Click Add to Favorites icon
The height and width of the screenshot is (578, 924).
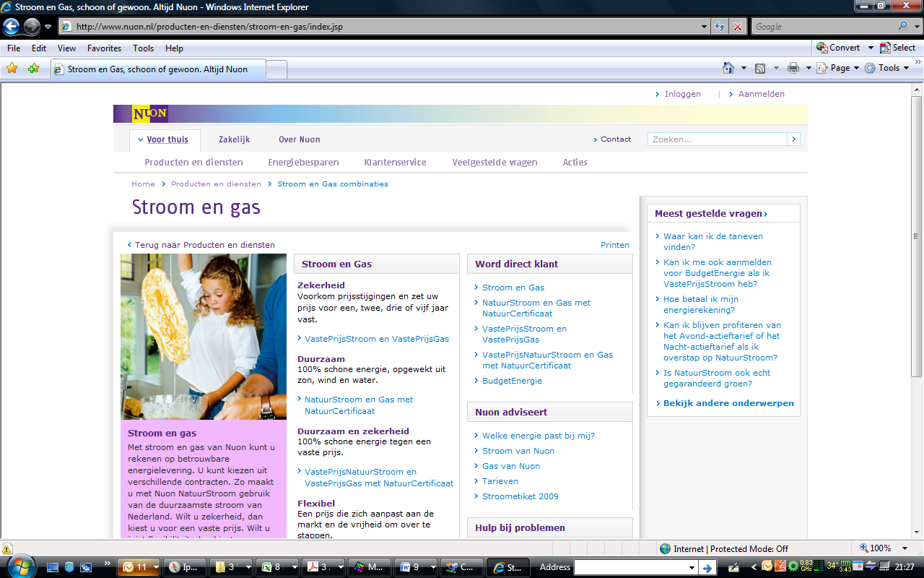tap(33, 68)
